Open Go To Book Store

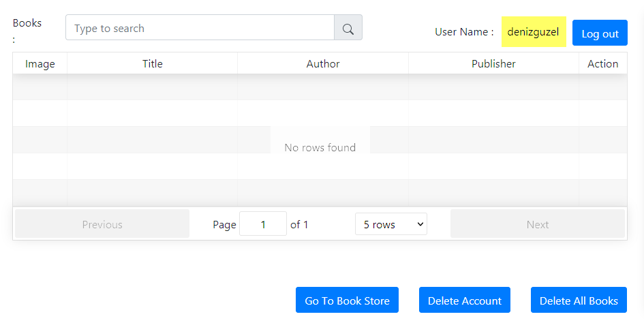click(347, 301)
